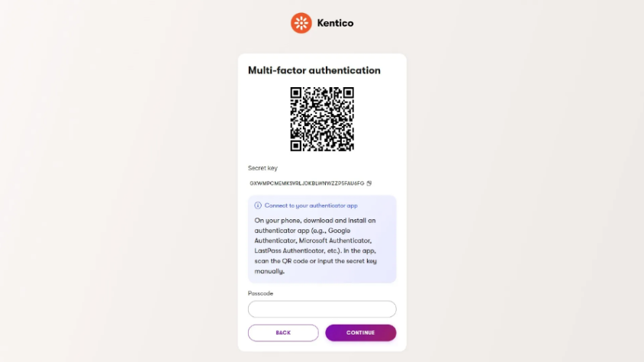Focus the Passcode input field
The width and height of the screenshot is (644, 362).
[x=322, y=309]
